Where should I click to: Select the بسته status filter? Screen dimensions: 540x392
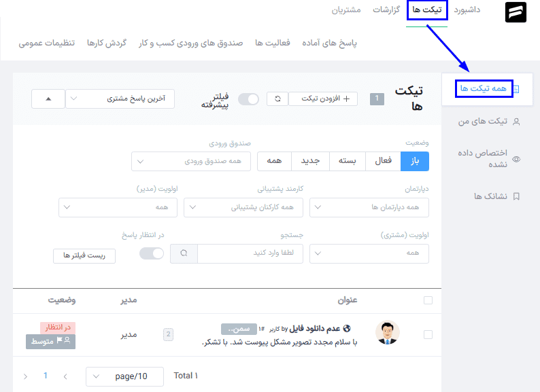tap(347, 161)
